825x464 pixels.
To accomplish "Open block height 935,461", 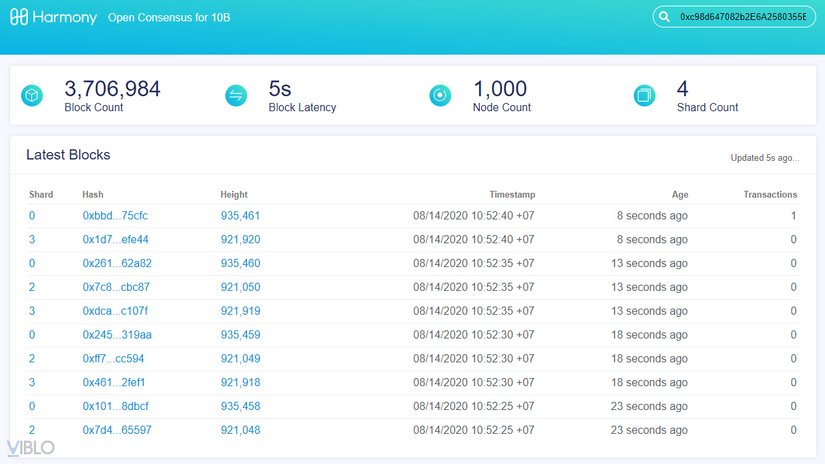I will pos(240,216).
